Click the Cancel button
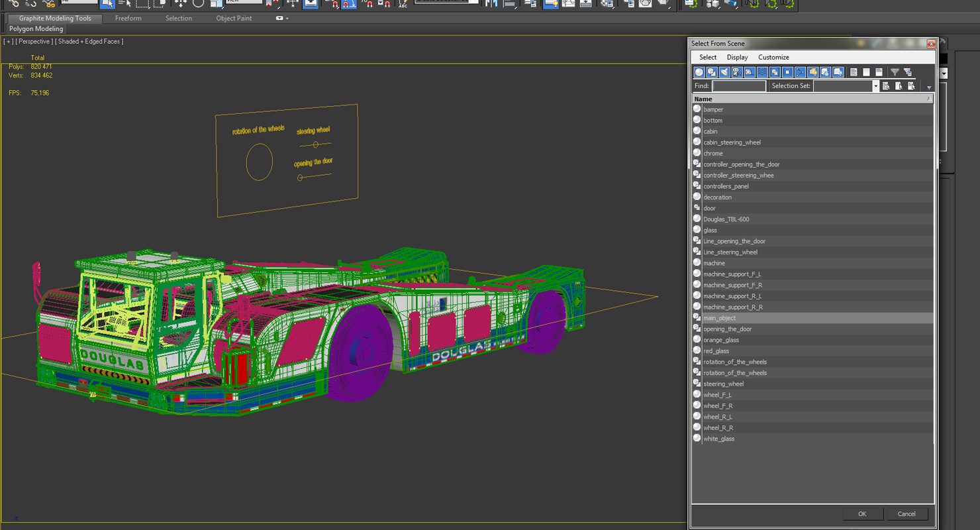The width and height of the screenshot is (980, 530). click(x=906, y=513)
